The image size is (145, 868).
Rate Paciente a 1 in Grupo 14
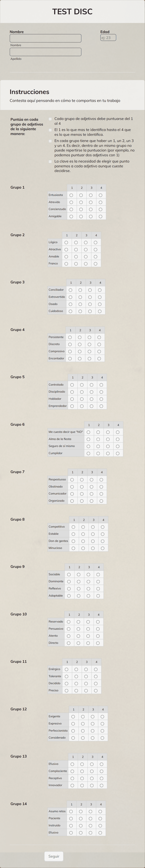[71, 818]
